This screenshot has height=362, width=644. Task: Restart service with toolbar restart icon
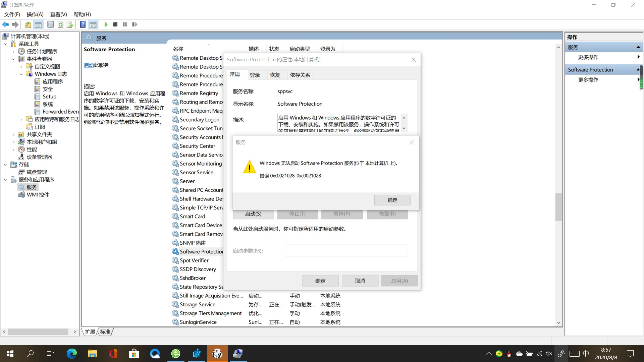135,24
